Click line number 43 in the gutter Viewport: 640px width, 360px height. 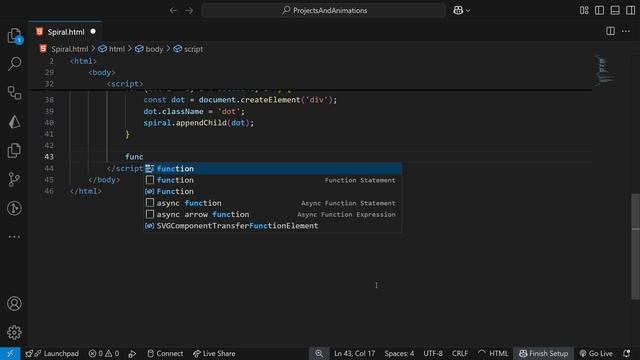tap(49, 157)
